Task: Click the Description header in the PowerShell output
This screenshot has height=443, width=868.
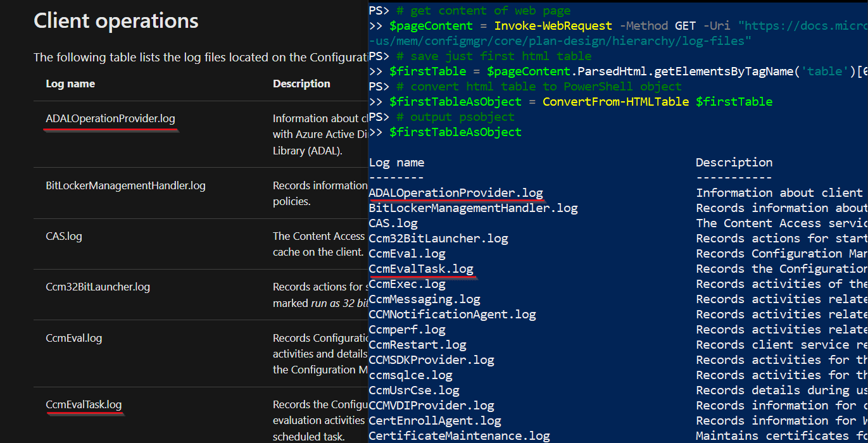Action: 734,163
